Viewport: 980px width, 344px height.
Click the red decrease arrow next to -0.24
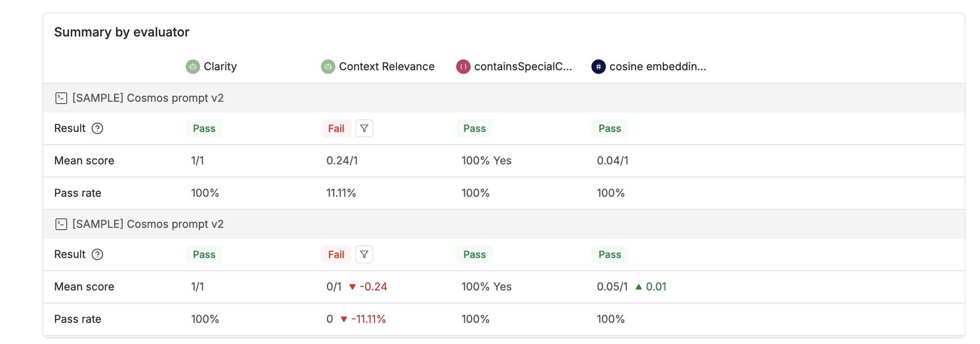pos(353,286)
